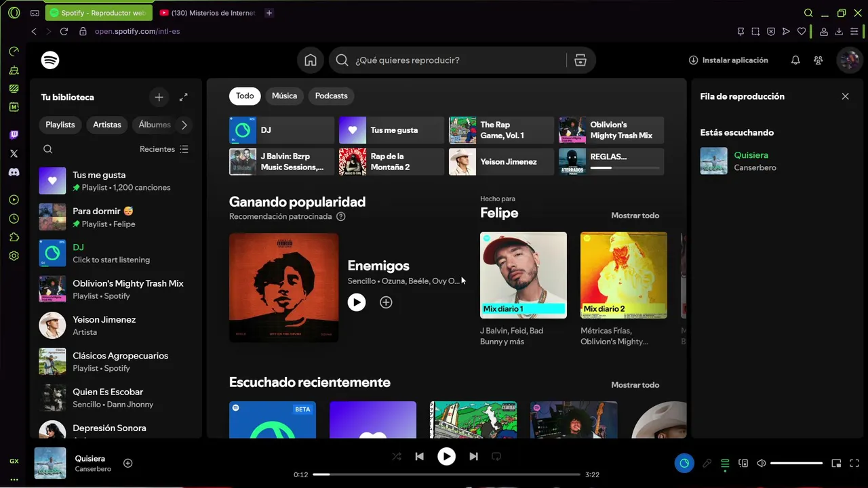Select the Música filter chip
The image size is (868, 488).
(284, 96)
